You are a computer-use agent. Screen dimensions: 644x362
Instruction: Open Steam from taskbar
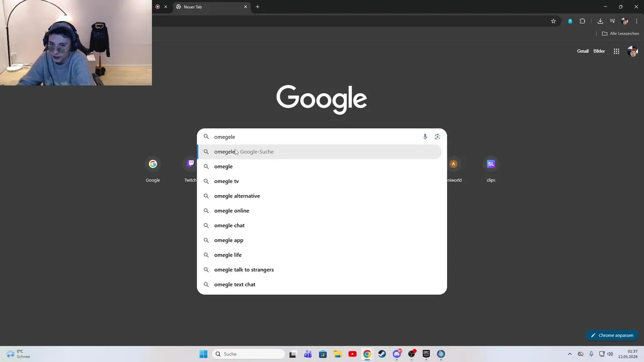point(382,354)
